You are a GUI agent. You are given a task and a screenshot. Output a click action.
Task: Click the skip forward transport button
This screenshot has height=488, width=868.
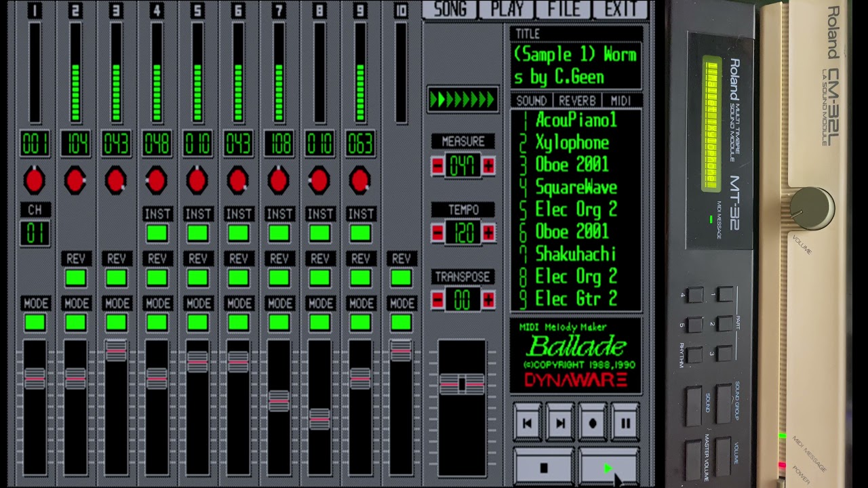point(560,424)
